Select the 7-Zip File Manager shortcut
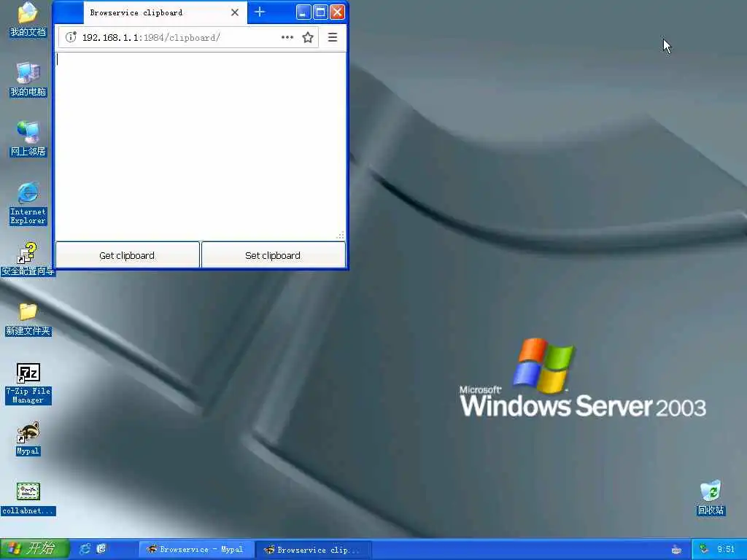Screen dimensions: 747x560 pyautogui.click(x=28, y=384)
